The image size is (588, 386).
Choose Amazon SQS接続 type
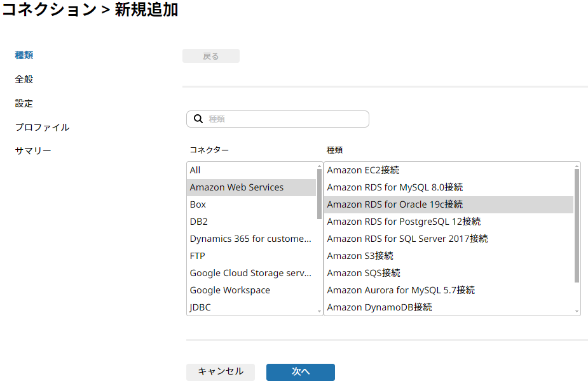click(449, 273)
